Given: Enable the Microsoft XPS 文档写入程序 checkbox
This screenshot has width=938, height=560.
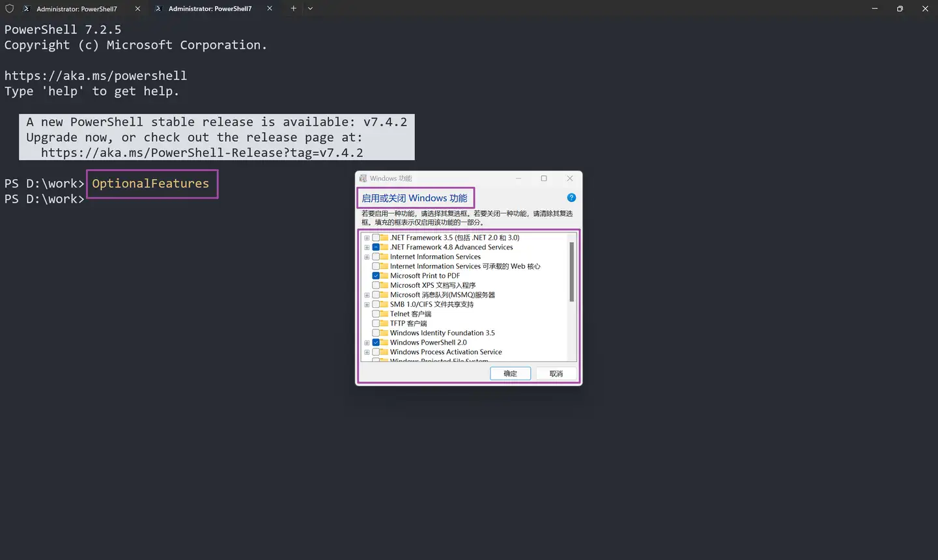Looking at the screenshot, I should pos(376,285).
